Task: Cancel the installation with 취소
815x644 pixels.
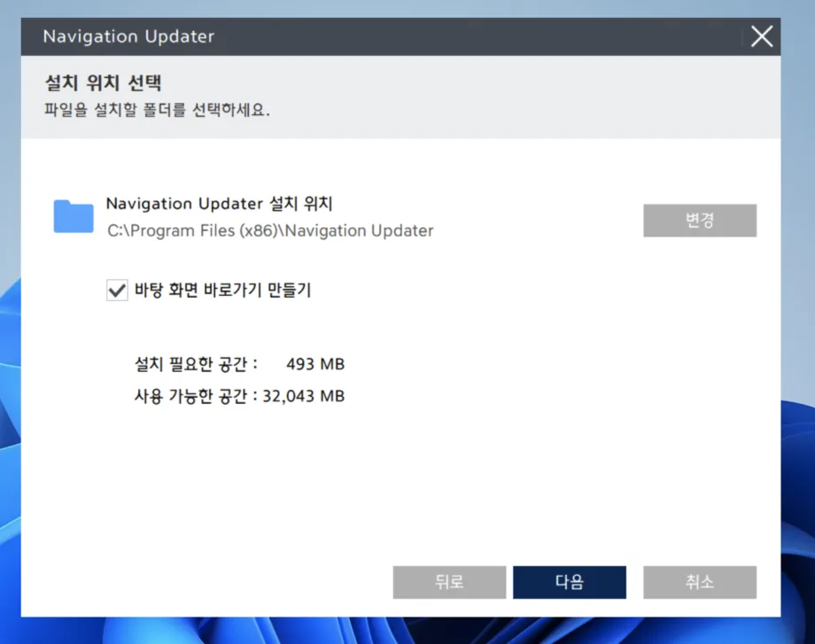Action: 699,582
